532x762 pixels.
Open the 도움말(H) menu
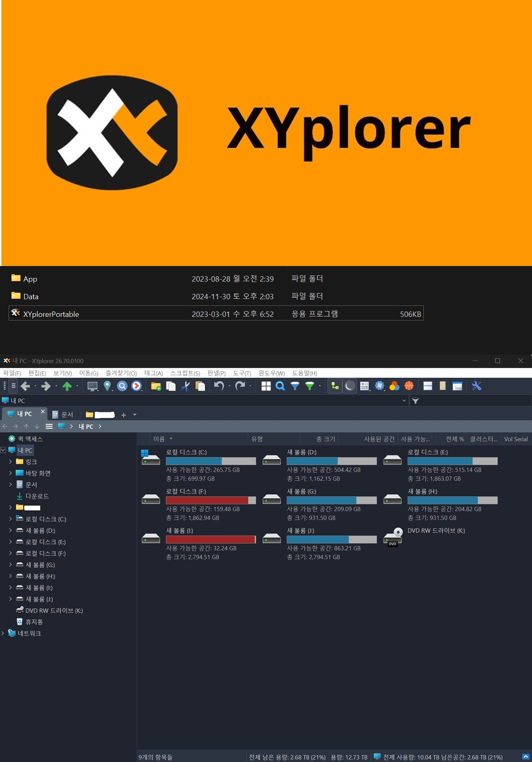click(x=305, y=373)
